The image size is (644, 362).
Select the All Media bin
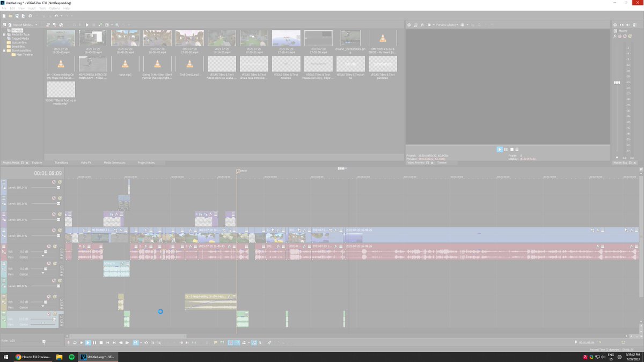click(18, 31)
